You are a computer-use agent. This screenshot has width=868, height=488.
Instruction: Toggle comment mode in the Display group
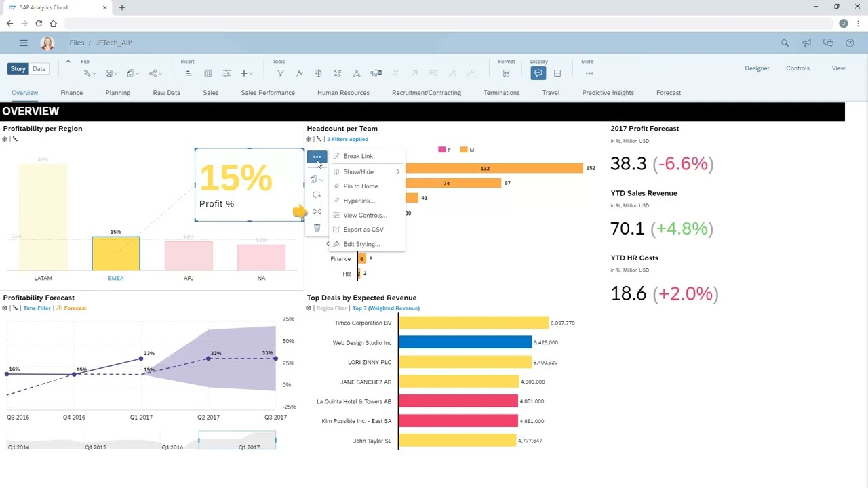tap(538, 73)
